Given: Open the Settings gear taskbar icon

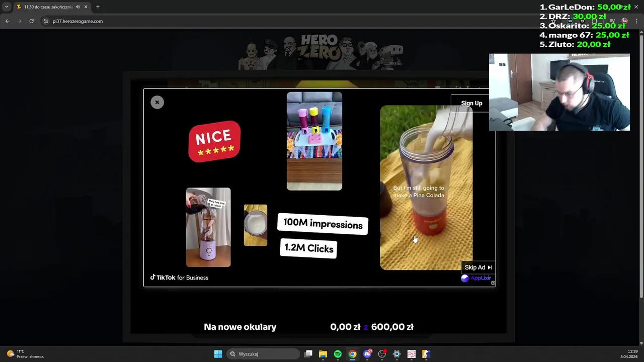Looking at the screenshot, I should click(x=396, y=354).
